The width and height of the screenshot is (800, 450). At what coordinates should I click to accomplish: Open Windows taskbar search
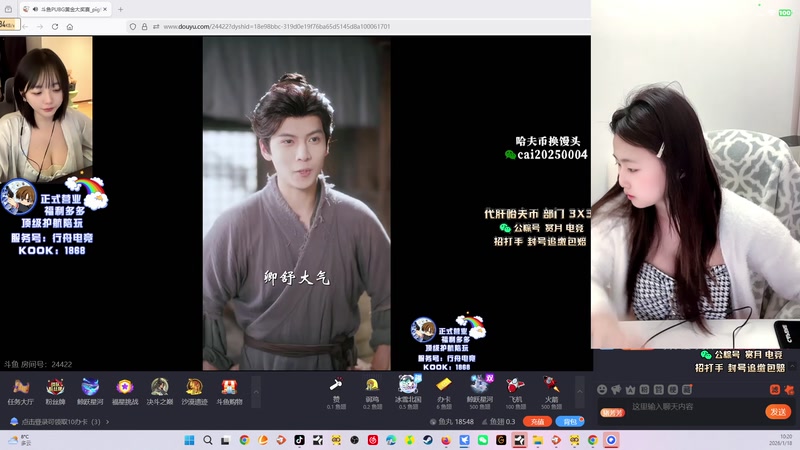point(208,440)
